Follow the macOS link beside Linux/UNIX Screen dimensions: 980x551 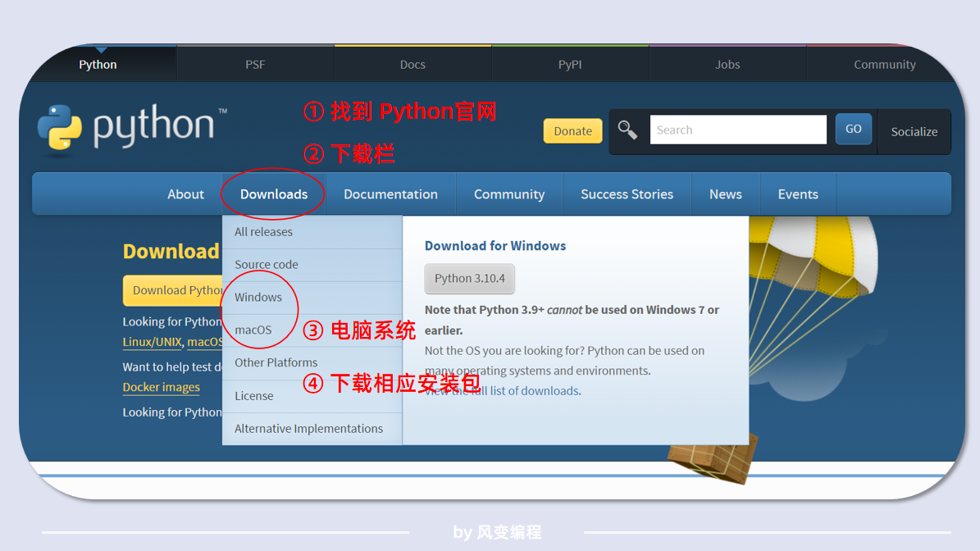[205, 343]
